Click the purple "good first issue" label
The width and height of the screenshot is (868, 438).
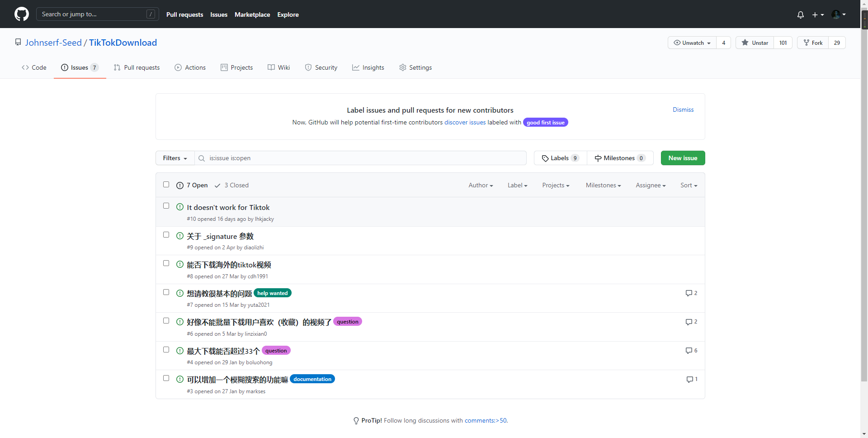[x=545, y=123]
